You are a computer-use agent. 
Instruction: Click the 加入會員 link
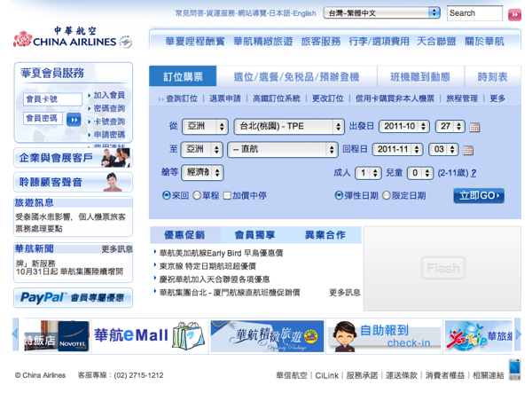point(109,95)
